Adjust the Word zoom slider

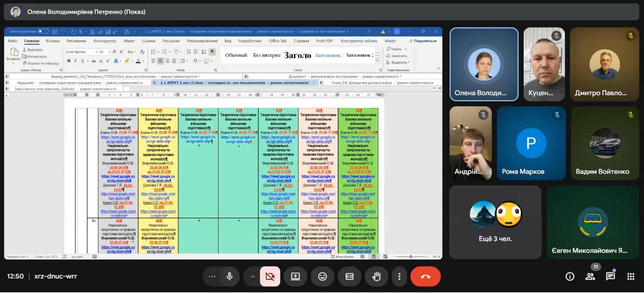coord(411,257)
